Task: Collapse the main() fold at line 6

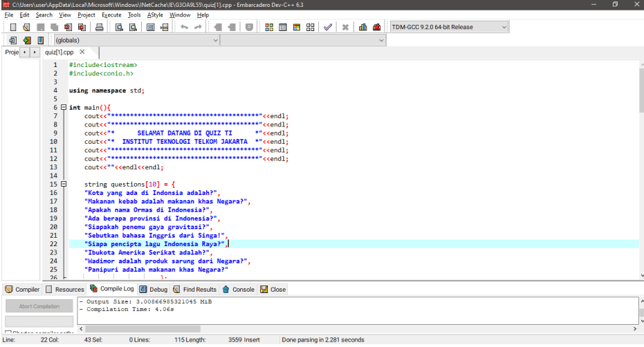Action: point(64,107)
